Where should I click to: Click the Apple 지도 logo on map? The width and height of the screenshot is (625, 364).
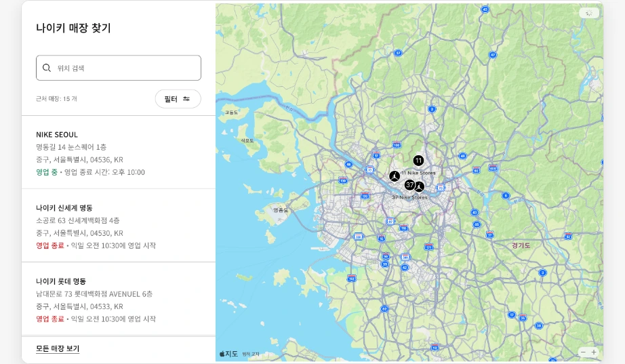229,354
